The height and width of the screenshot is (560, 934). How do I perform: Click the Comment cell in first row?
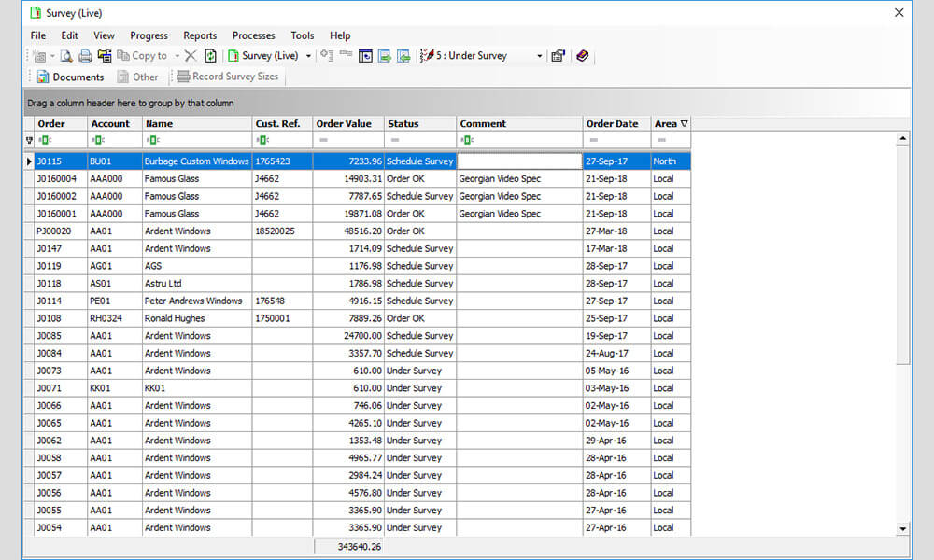coord(519,161)
